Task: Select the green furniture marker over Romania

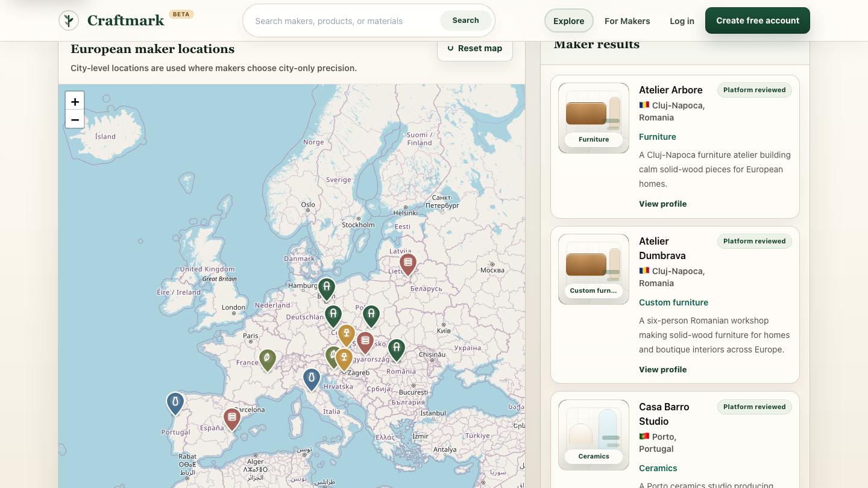Action: (396, 349)
